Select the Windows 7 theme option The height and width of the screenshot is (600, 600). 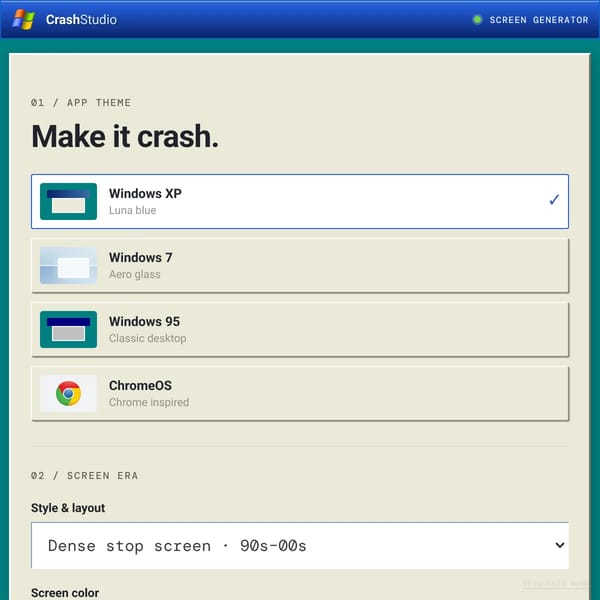coord(300,265)
